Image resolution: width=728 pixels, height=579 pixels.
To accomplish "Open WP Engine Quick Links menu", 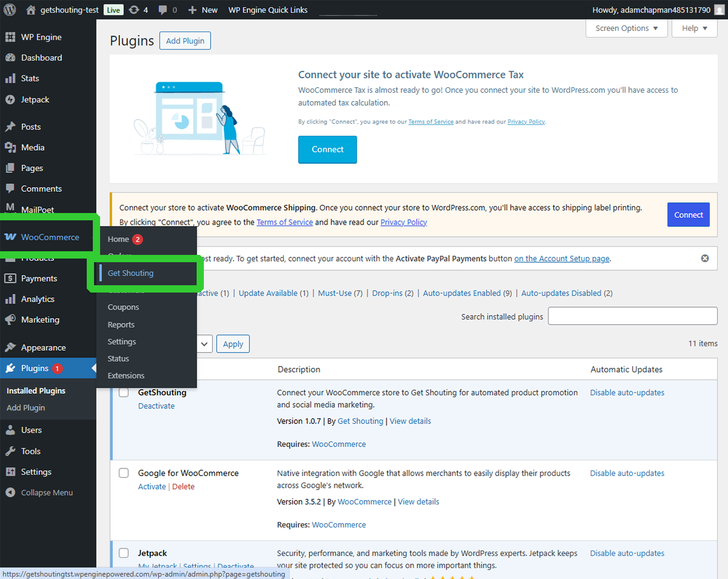I will (268, 9).
